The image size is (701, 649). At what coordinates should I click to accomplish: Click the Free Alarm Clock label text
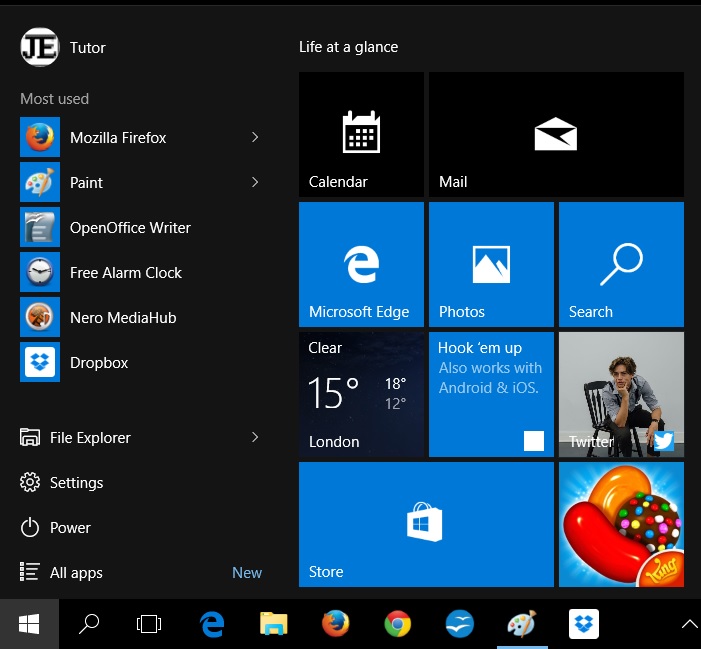(x=126, y=273)
